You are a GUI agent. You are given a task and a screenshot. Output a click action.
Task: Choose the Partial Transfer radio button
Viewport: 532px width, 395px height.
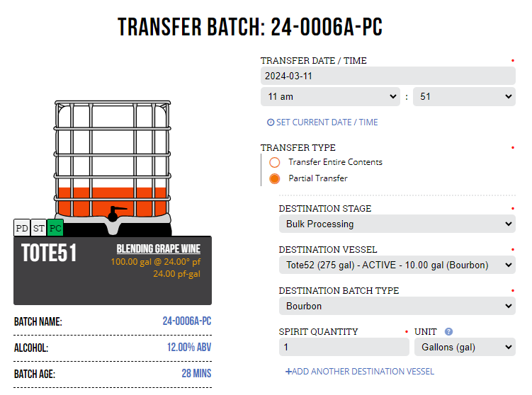[274, 178]
